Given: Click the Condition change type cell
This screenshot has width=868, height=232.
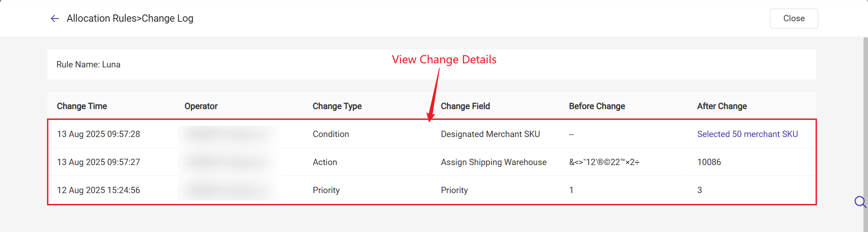Looking at the screenshot, I should (x=331, y=134).
